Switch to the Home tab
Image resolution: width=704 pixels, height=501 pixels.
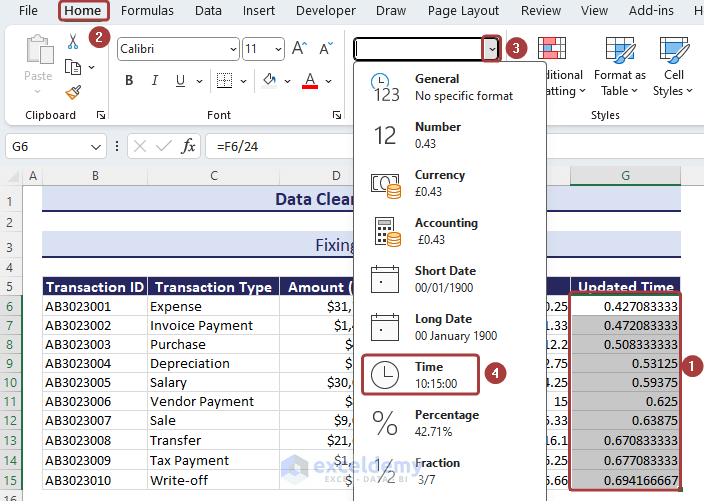[x=83, y=10]
